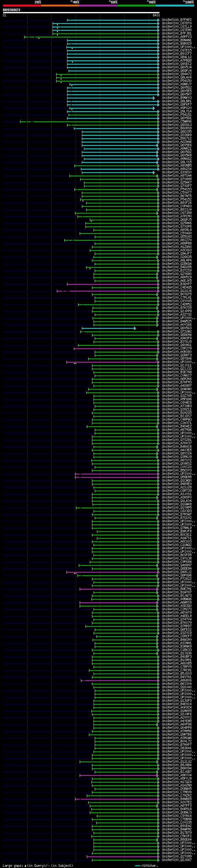197x868 pixels.
Task: Select the label UniRef100_A3CUG3
Action: coord(176,250)
